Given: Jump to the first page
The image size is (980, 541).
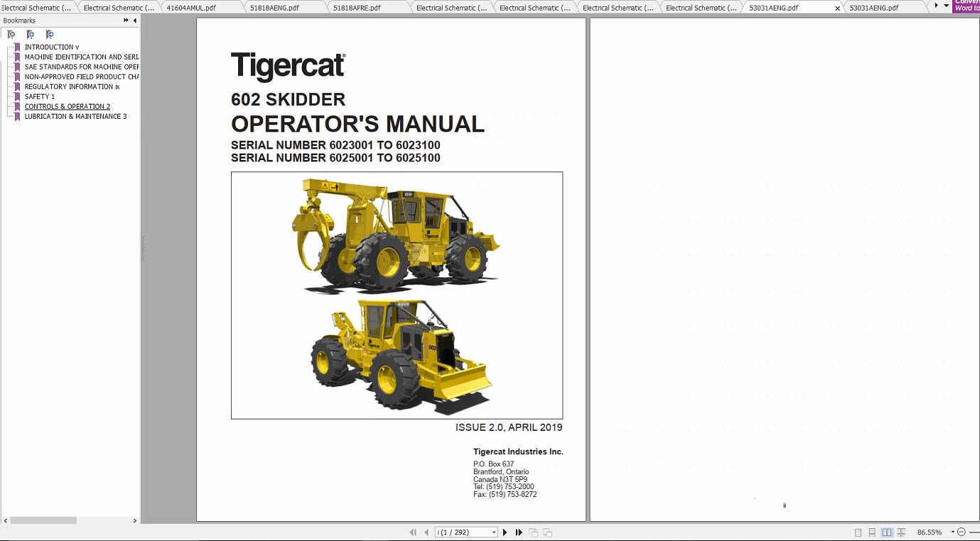Looking at the screenshot, I should [413, 532].
